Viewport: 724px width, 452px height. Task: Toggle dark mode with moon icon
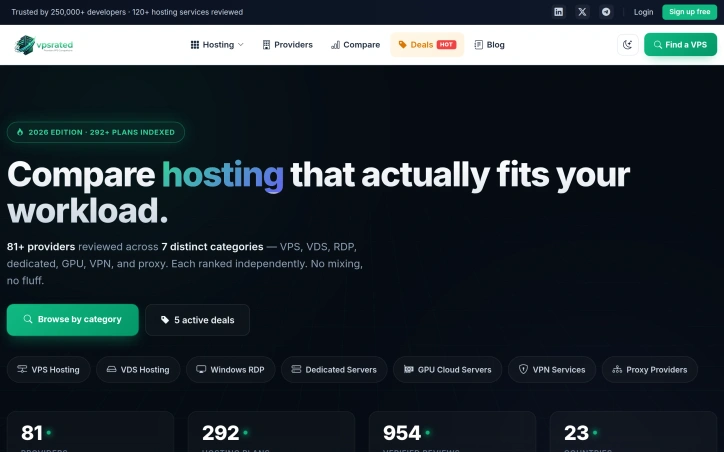pos(627,45)
